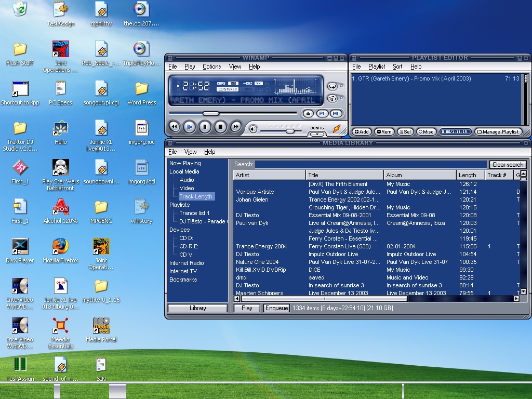Click the Manage Playlist button

(x=498, y=131)
